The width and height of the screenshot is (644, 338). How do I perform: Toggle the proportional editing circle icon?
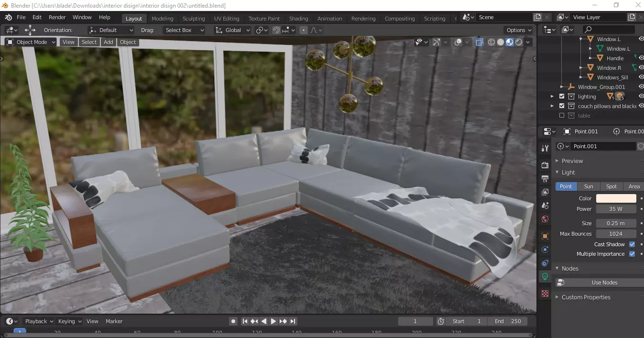(x=303, y=30)
